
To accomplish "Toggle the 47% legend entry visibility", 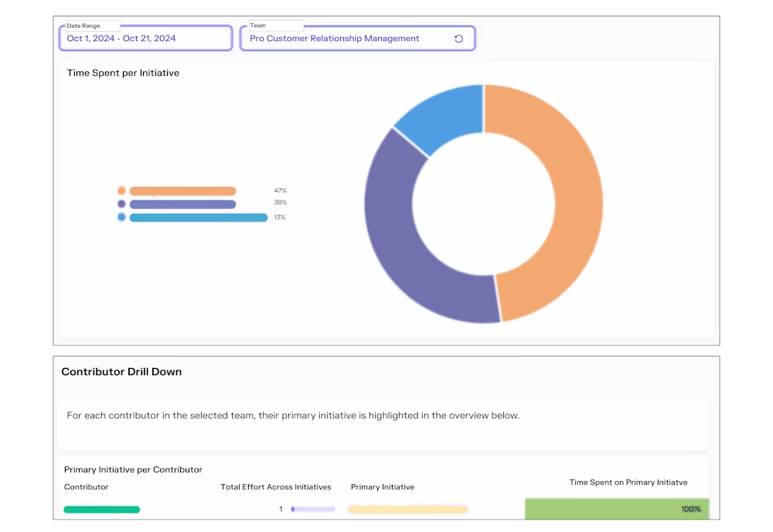I will coord(281,189).
